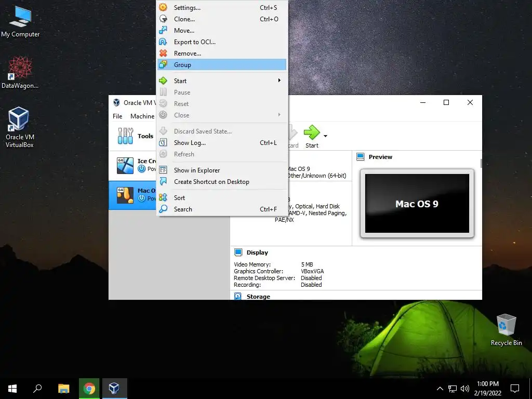The image size is (532, 399).
Task: Open Search from the context menu
Action: pyautogui.click(x=222, y=209)
